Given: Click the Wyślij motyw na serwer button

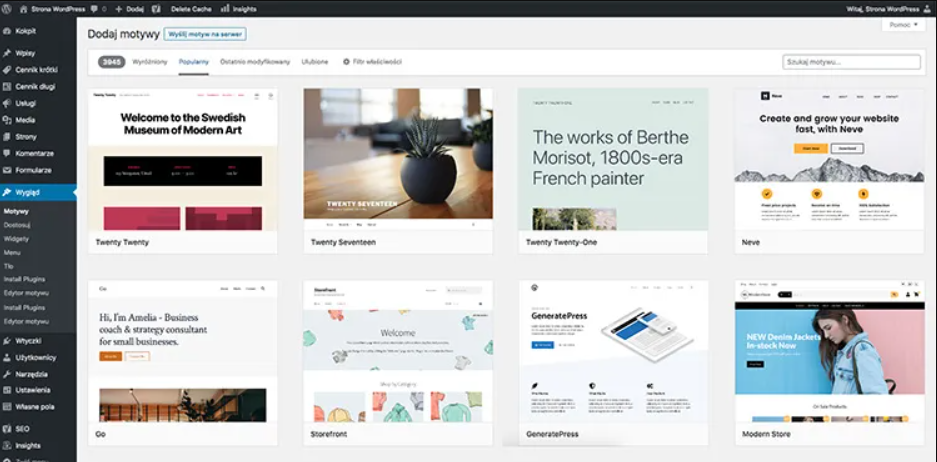Looking at the screenshot, I should point(205,34).
